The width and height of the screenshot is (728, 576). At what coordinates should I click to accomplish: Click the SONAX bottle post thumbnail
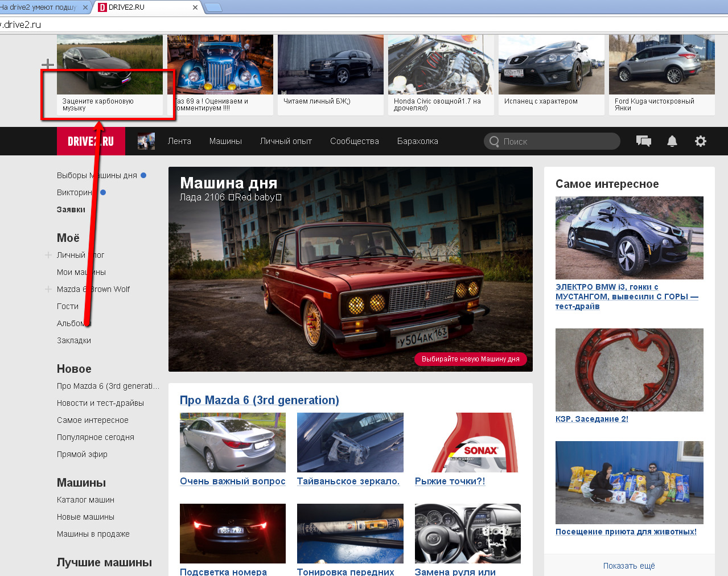pyautogui.click(x=468, y=442)
